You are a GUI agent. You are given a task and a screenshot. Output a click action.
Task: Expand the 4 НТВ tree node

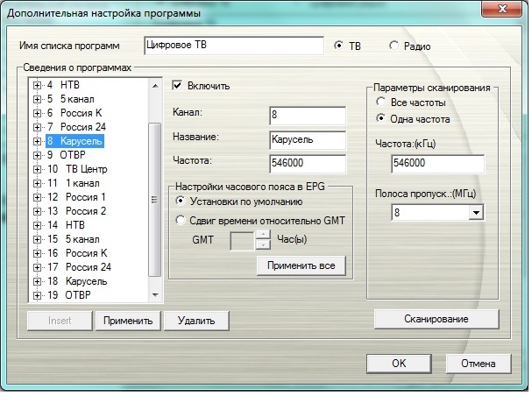(37, 85)
